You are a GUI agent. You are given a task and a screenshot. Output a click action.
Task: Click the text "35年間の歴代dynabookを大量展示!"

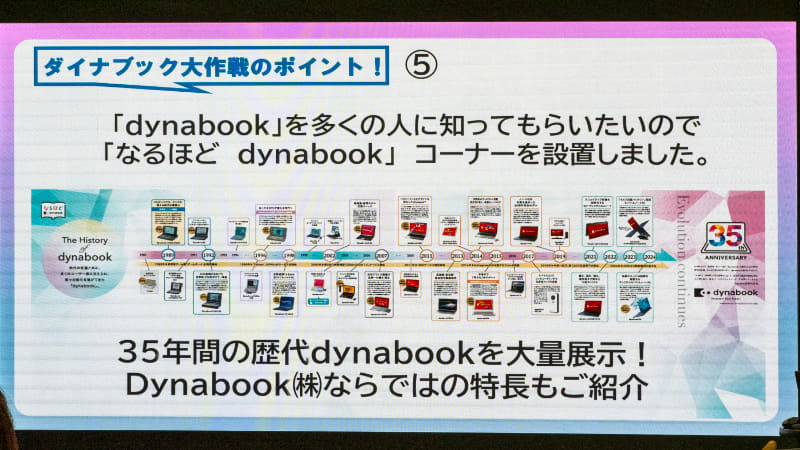pyautogui.click(x=384, y=353)
